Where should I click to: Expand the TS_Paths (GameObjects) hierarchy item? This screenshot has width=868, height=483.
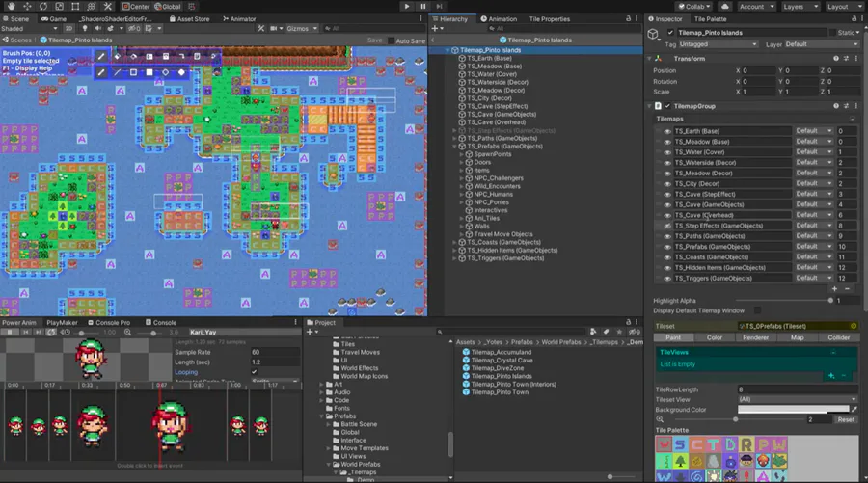pos(454,138)
